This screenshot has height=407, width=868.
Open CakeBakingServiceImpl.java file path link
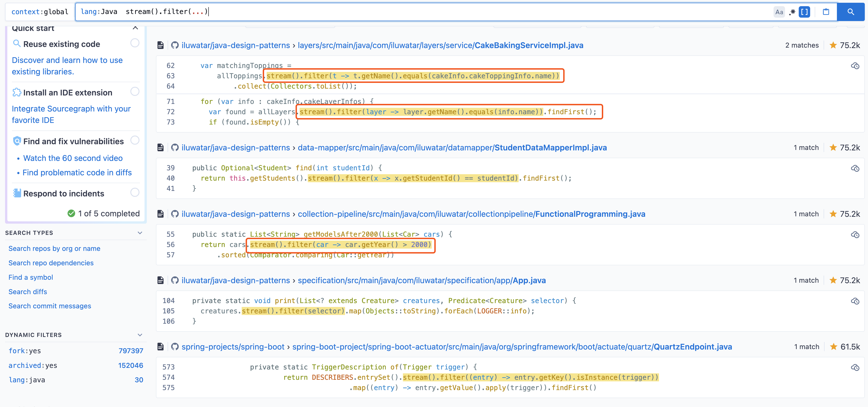click(440, 45)
